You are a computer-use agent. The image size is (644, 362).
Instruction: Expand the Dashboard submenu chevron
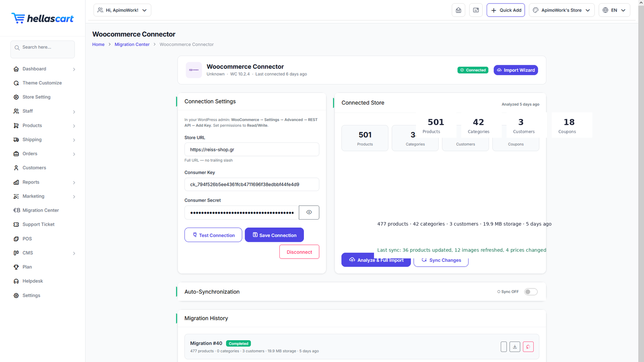tap(74, 70)
